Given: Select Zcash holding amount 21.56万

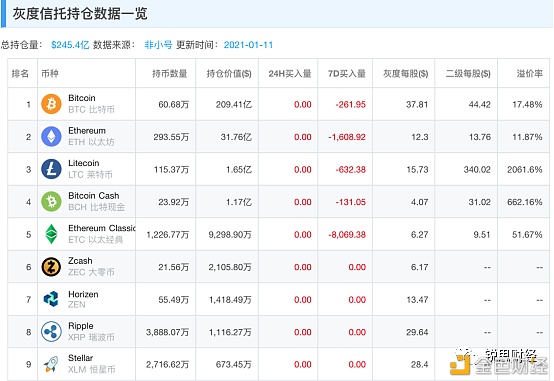Looking at the screenshot, I should click(x=173, y=267).
